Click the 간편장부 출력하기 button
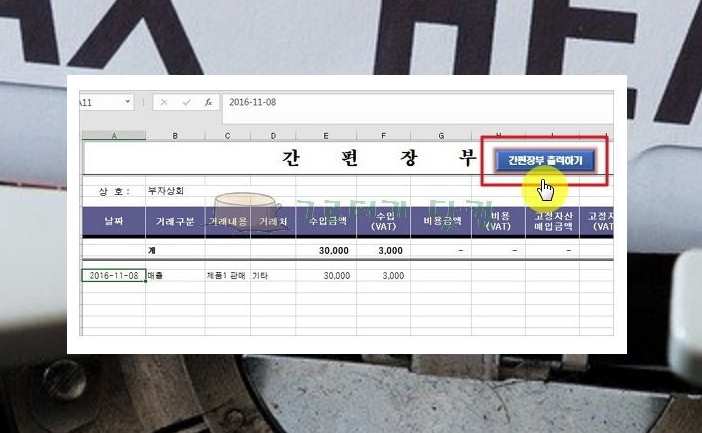 point(545,160)
